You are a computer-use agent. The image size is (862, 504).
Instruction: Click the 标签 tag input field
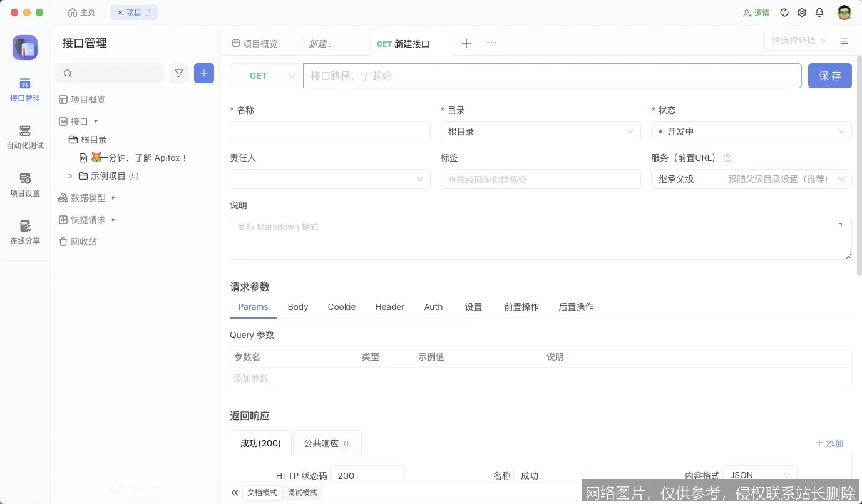(541, 179)
